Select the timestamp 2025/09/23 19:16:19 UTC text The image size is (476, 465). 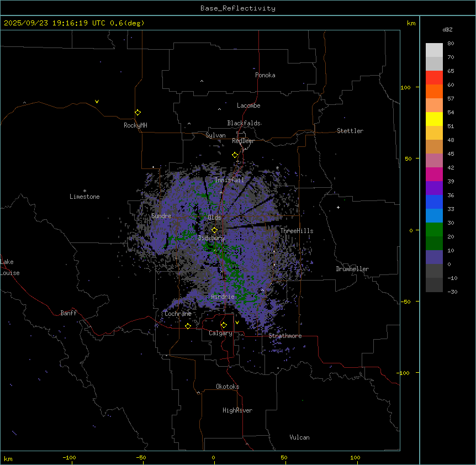(55, 23)
